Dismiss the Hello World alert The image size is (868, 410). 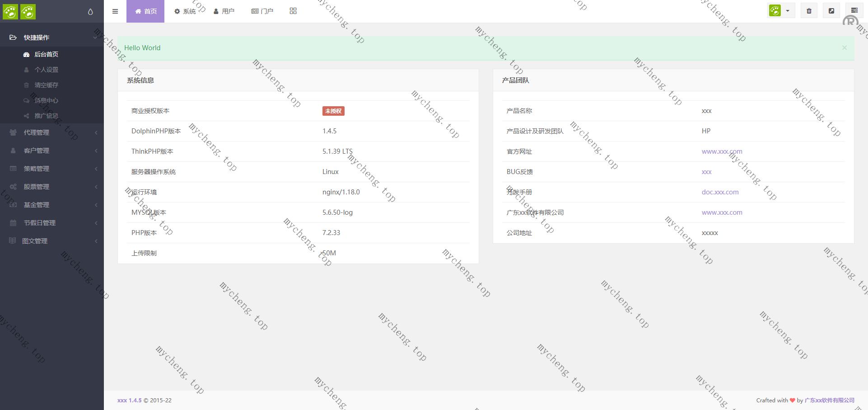[x=844, y=47]
